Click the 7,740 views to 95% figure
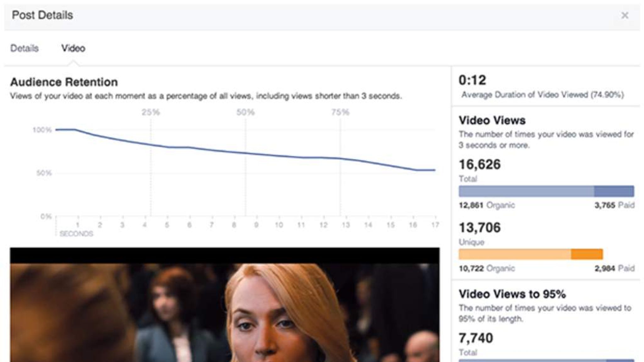 [476, 338]
